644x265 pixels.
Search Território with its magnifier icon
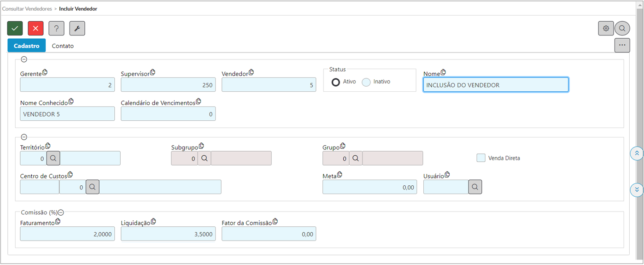pos(53,158)
